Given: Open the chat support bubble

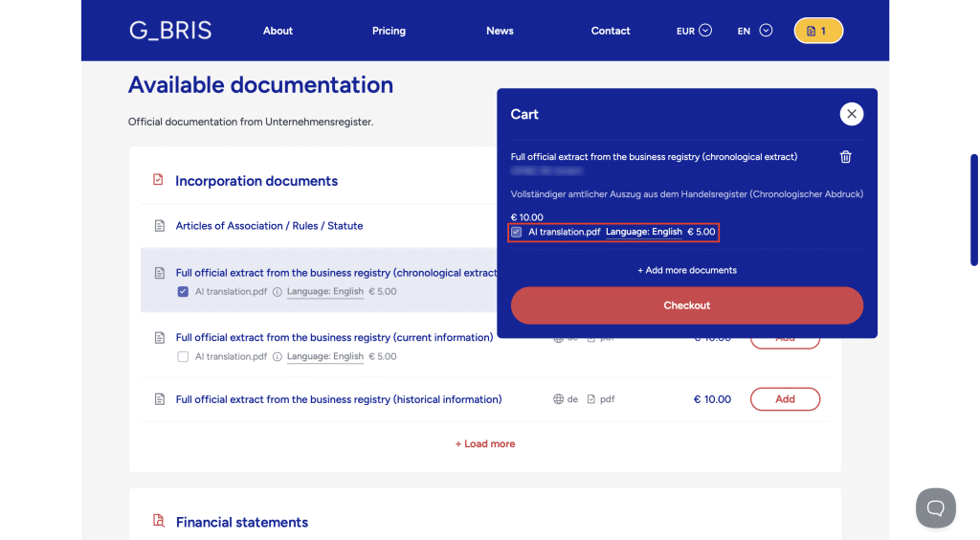Looking at the screenshot, I should pos(936,508).
